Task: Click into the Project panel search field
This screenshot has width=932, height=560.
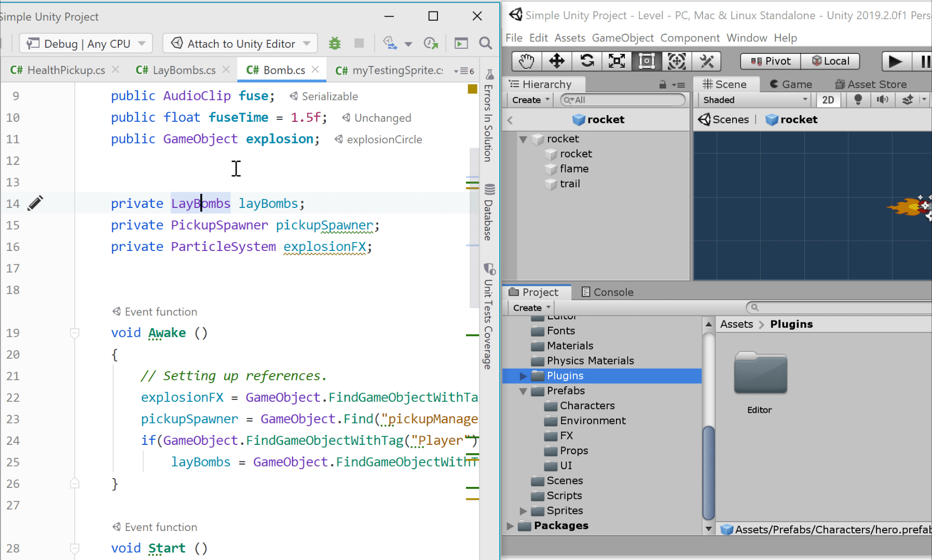Action: [838, 307]
